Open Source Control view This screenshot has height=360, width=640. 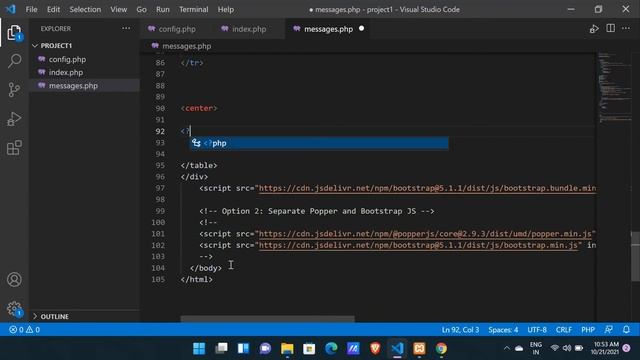click(x=14, y=89)
